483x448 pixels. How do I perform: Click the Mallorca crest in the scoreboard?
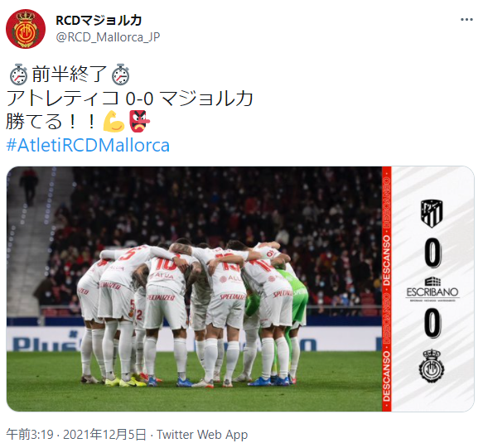[432, 366]
